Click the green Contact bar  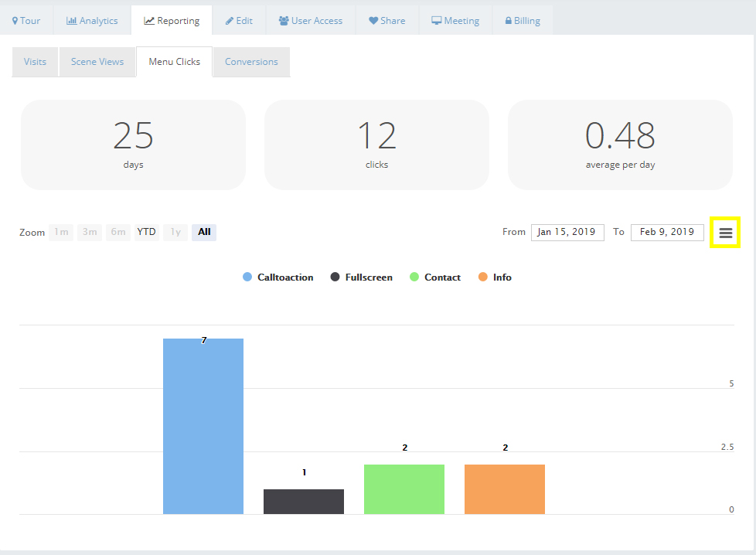coord(404,489)
